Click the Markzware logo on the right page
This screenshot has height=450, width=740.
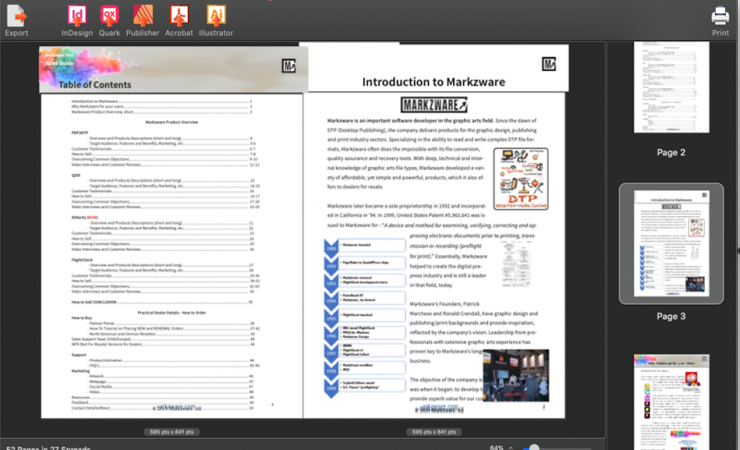(549, 64)
